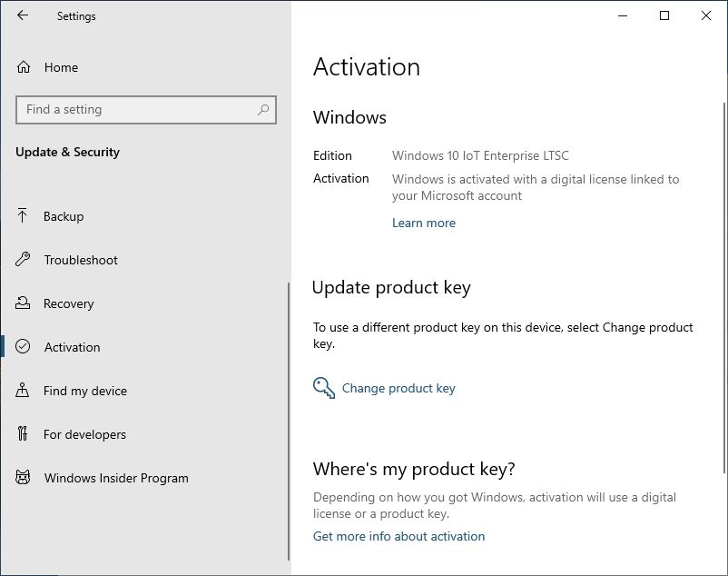Open the Home settings page
The image size is (728, 576).
coord(61,68)
